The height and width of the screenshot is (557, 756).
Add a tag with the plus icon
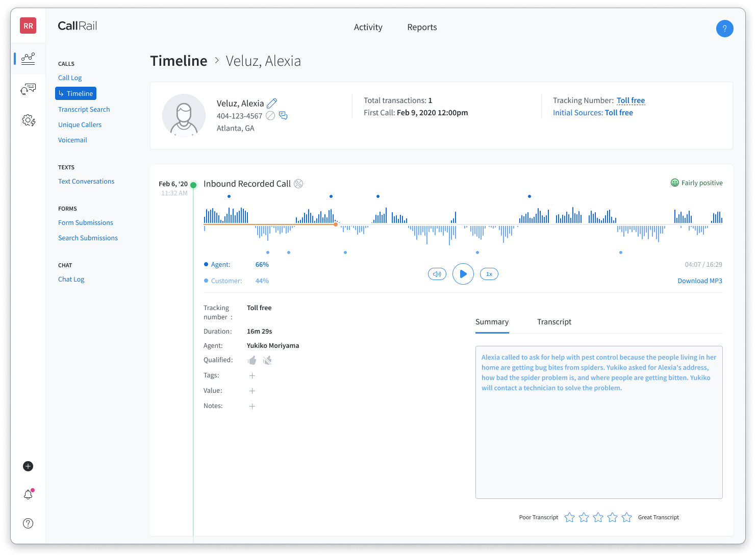pos(252,375)
